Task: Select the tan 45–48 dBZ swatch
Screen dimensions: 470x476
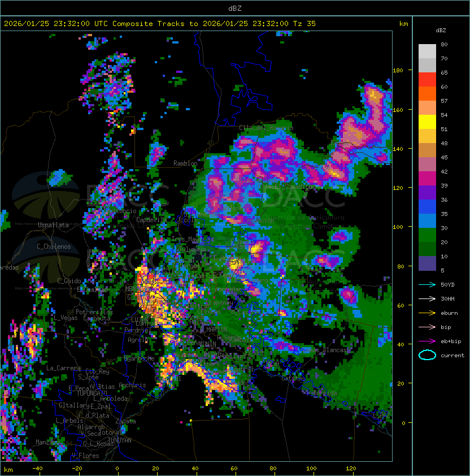Action: click(427, 150)
